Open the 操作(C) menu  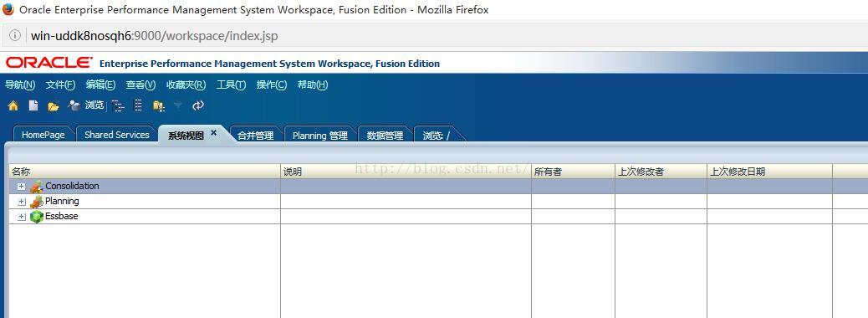272,85
